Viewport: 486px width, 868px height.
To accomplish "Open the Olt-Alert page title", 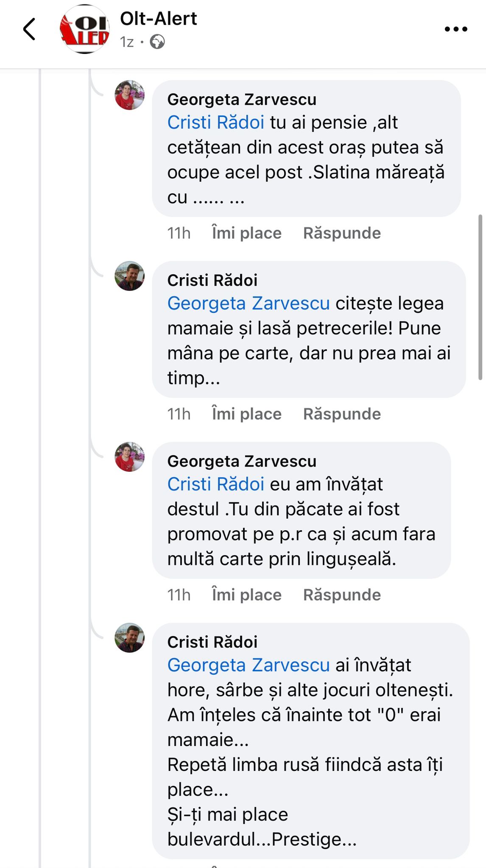I will [159, 19].
